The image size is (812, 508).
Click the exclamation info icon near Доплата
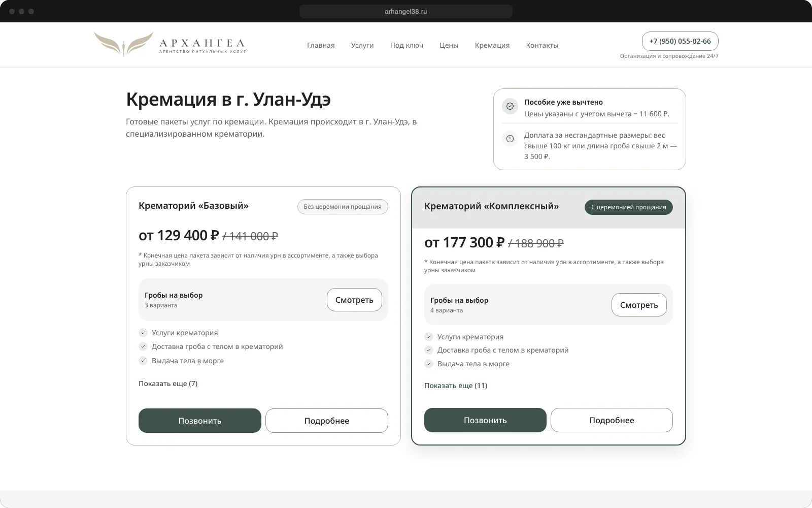point(510,139)
